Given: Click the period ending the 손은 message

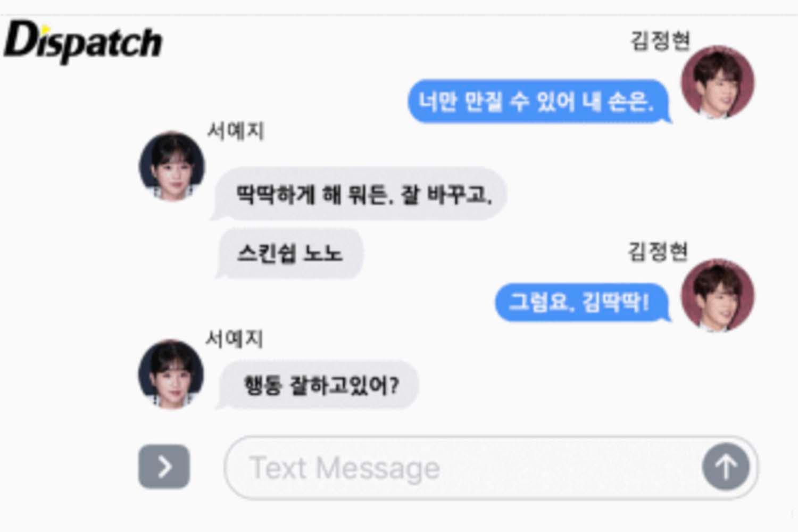Looking at the screenshot, I should click(650, 109).
